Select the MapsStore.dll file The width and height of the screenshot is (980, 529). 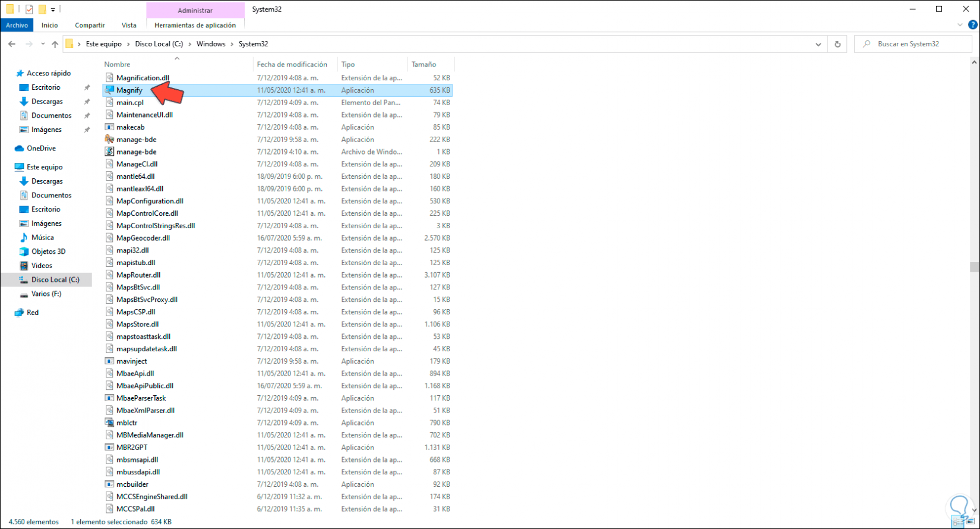click(x=137, y=325)
